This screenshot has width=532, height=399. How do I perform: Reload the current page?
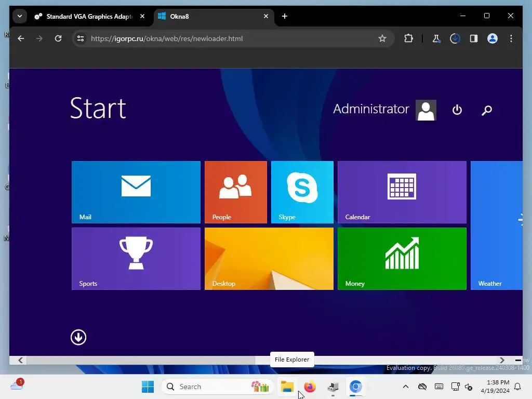(x=58, y=38)
